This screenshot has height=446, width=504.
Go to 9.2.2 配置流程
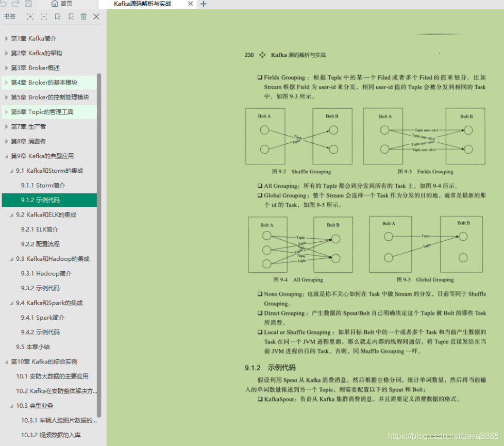(40, 244)
